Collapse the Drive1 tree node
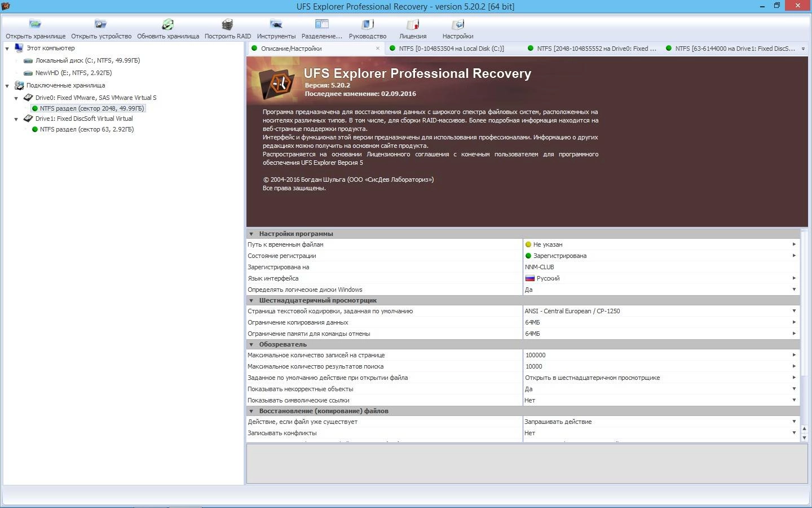This screenshot has width=812, height=508. click(16, 119)
